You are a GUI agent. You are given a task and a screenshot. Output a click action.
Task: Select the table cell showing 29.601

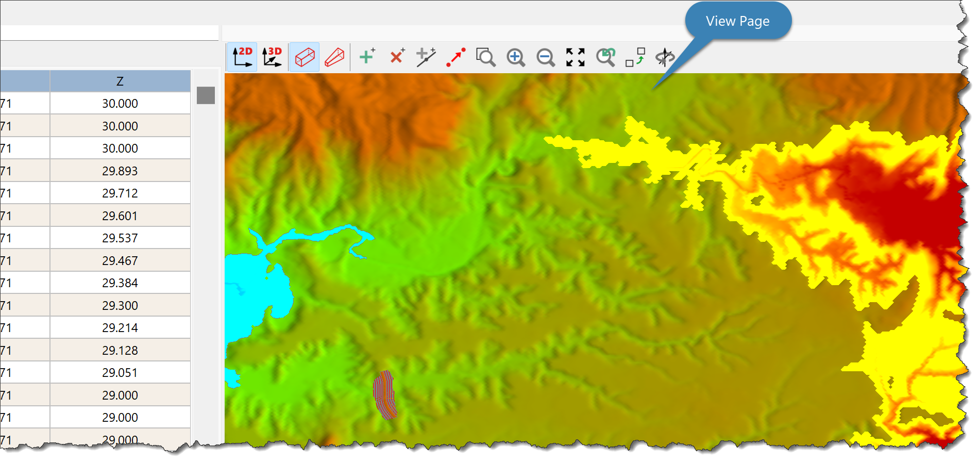(x=120, y=216)
